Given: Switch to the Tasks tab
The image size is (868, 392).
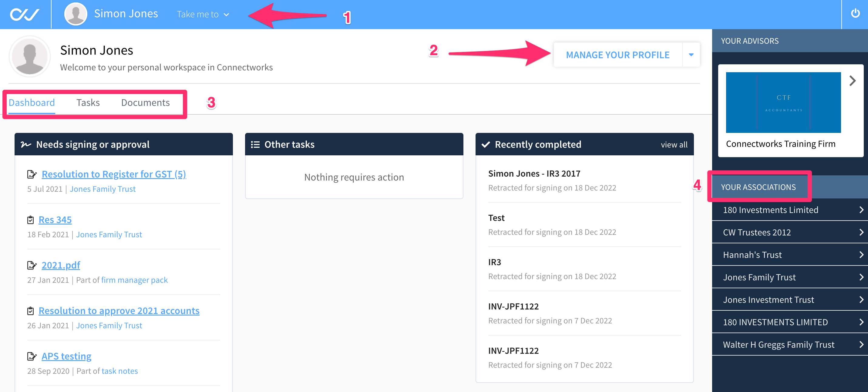Looking at the screenshot, I should 88,103.
